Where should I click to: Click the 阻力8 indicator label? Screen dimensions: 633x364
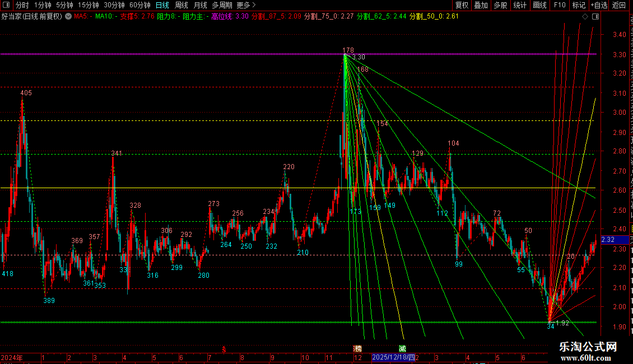(x=169, y=17)
